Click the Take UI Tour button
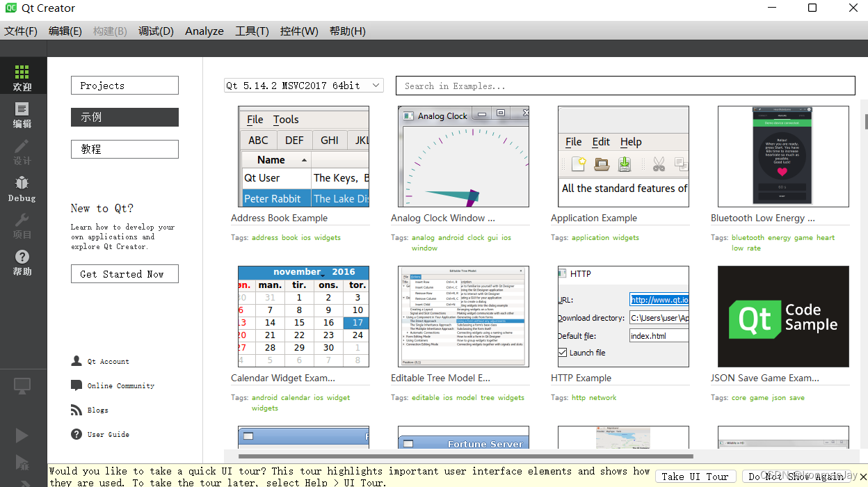 pos(695,476)
